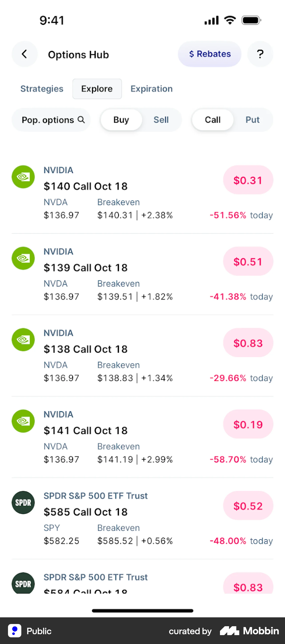
Task: Open the $585 Call Oct 18 listing
Action: [86, 512]
